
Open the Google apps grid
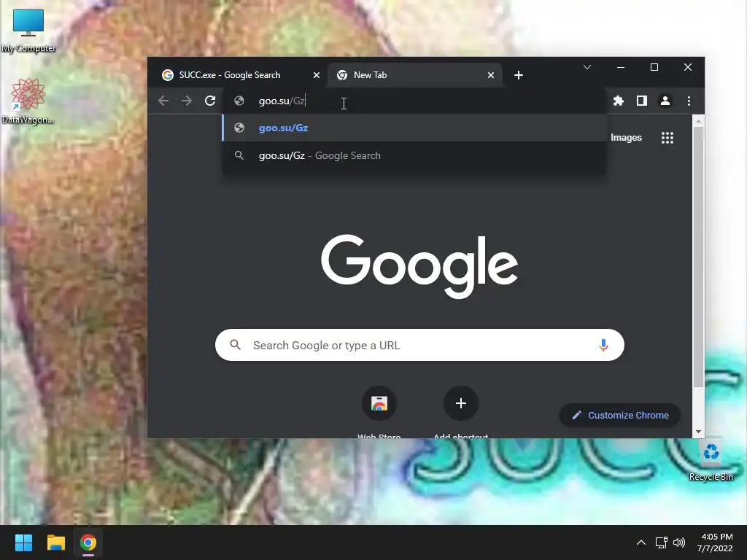point(667,138)
